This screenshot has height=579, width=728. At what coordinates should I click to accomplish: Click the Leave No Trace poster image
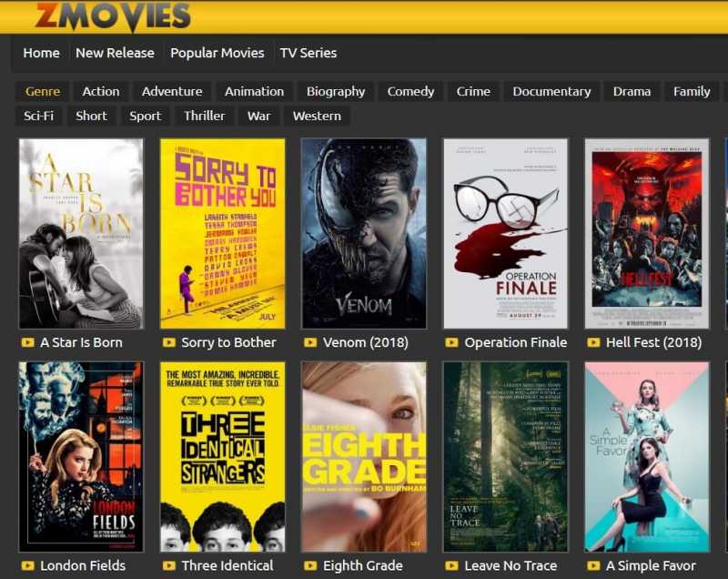point(504,456)
